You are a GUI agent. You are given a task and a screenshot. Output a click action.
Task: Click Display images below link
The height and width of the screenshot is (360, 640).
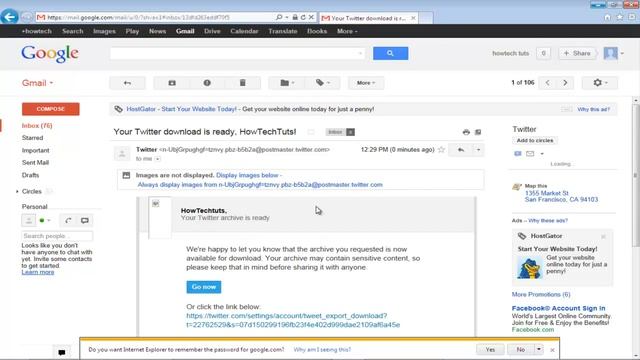247,175
